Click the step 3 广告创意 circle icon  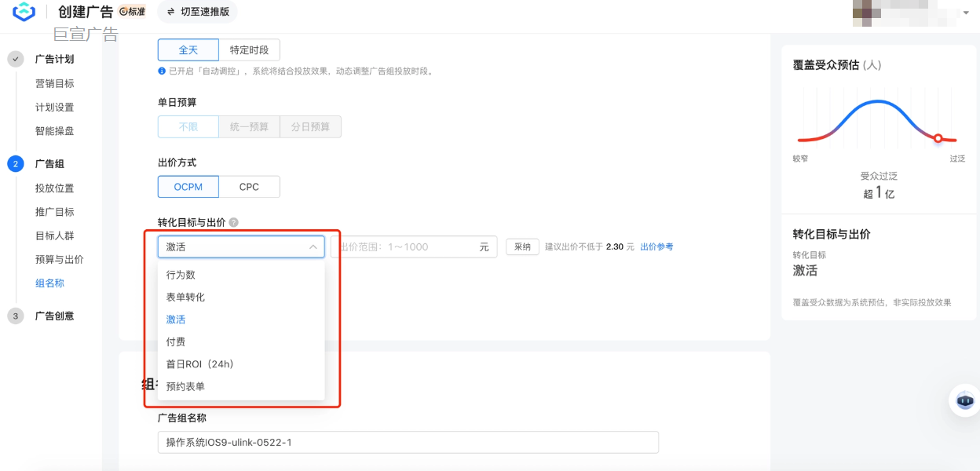click(x=16, y=316)
